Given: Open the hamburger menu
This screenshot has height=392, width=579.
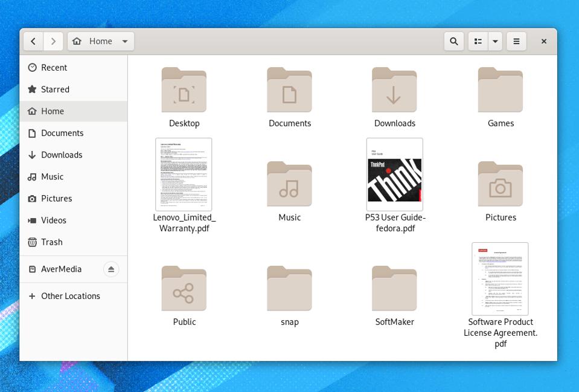Looking at the screenshot, I should pyautogui.click(x=516, y=41).
